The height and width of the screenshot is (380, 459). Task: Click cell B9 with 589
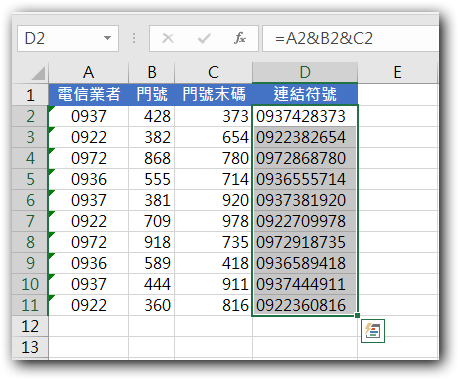[152, 263]
